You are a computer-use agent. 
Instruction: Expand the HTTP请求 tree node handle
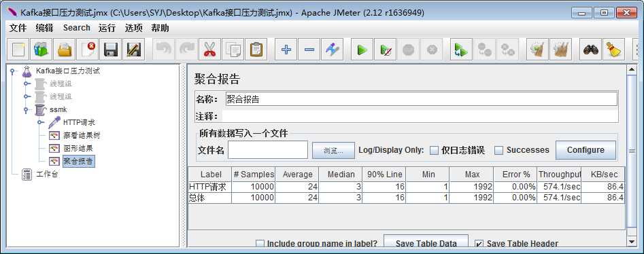pos(41,122)
